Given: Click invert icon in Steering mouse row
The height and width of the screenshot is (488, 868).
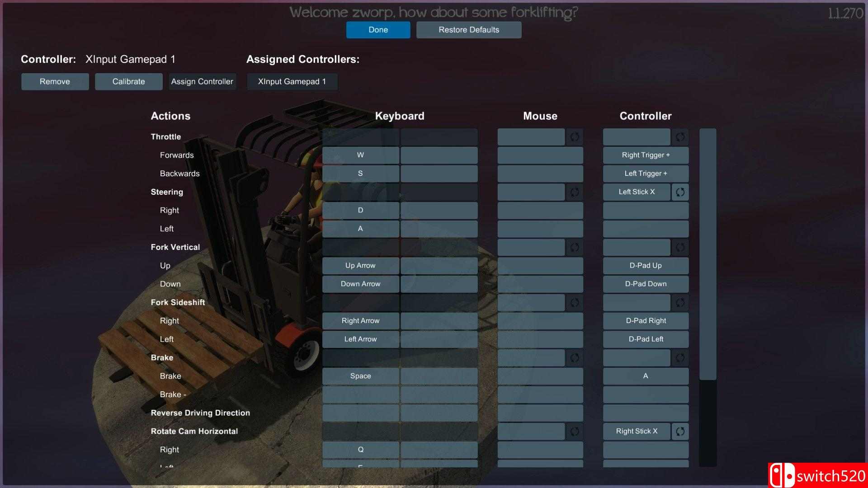Looking at the screenshot, I should [x=575, y=192].
